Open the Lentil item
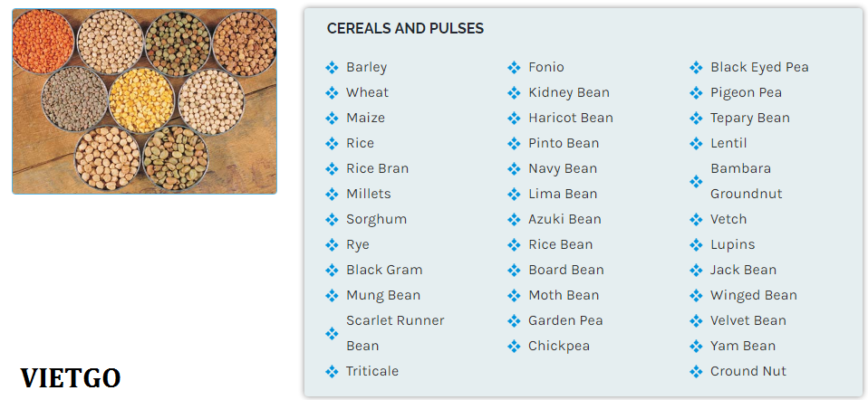Image resolution: width=868 pixels, height=400 pixels. pyautogui.click(x=728, y=143)
